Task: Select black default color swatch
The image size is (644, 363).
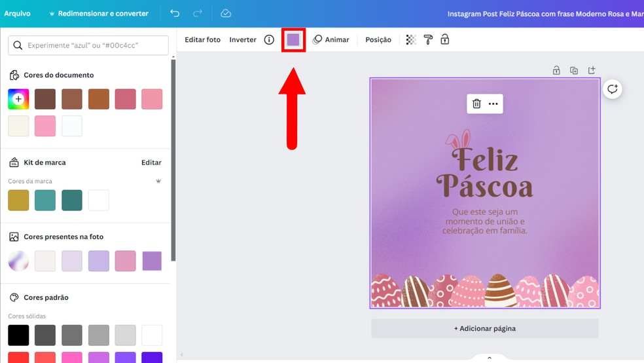Action: pos(18,335)
